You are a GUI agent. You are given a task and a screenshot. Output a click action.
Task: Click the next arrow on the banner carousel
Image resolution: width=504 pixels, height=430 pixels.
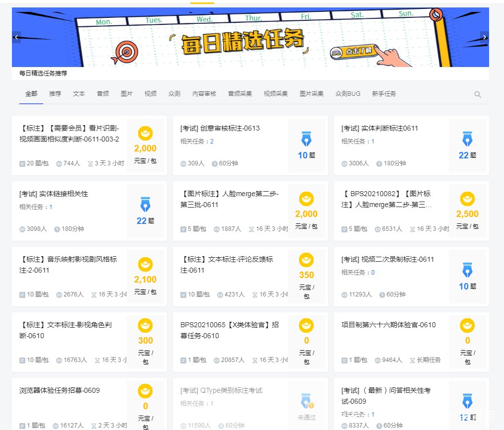pyautogui.click(x=485, y=37)
